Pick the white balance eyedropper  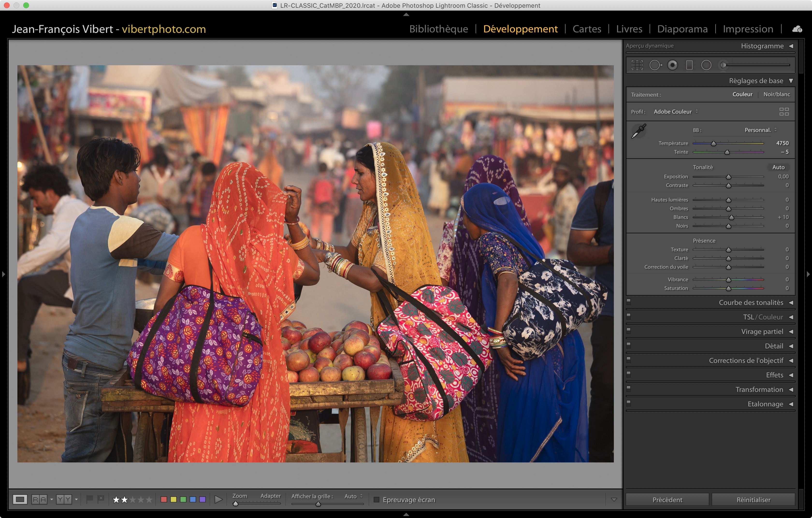(638, 131)
